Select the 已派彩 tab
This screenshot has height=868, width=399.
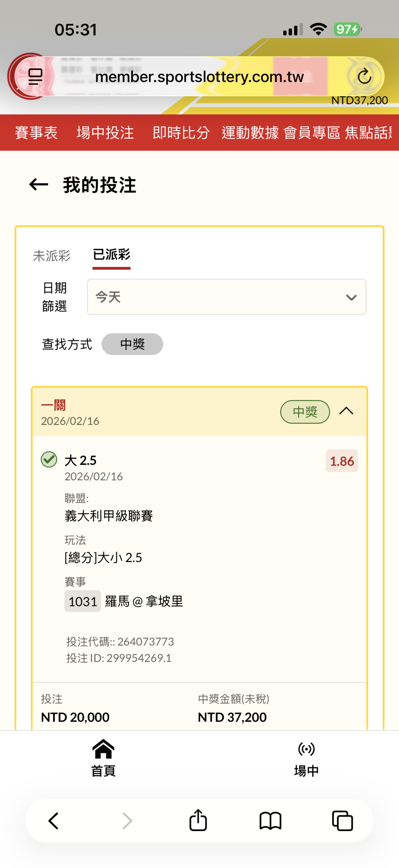point(112,255)
